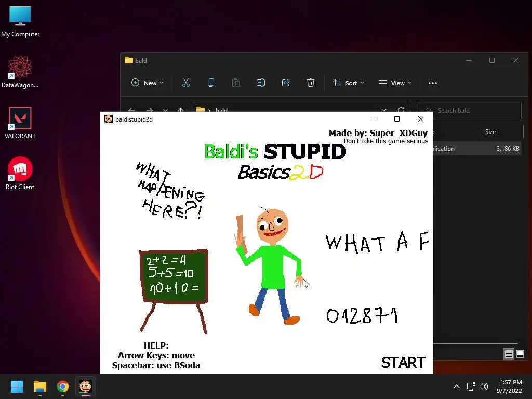Click the horizontal scrollbar in File Explorer
This screenshot has width=532, height=399.
click(475, 344)
